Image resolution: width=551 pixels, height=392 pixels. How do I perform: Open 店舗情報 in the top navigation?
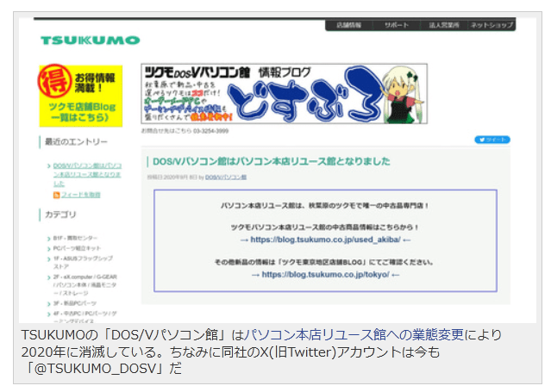coord(349,26)
